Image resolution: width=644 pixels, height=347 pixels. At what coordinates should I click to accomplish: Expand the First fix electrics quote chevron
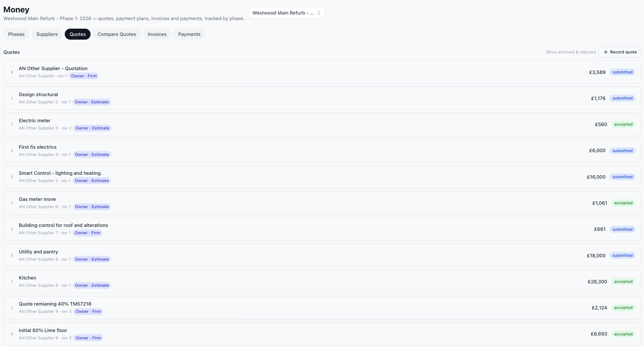12,151
